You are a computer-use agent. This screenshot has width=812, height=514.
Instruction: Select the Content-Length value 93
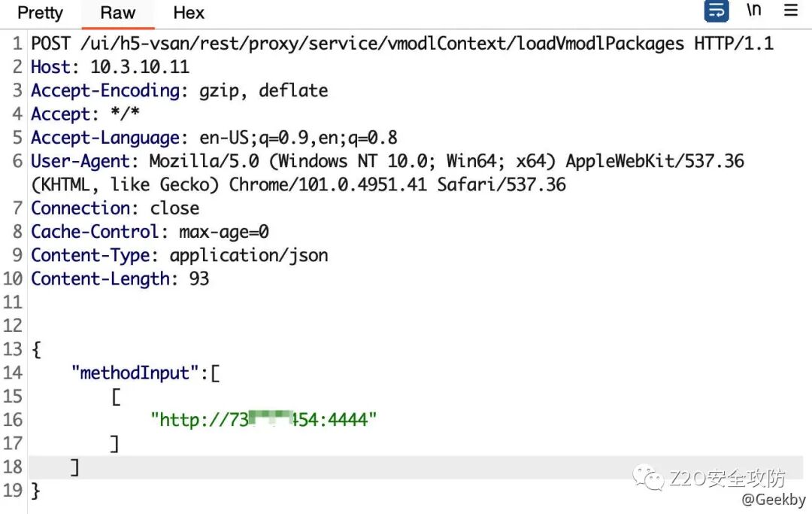click(198, 278)
